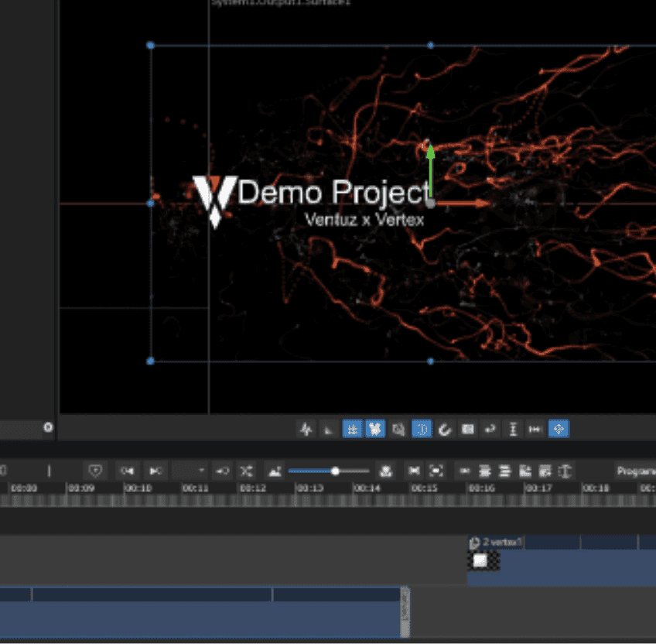Click the shuffle arrows icon in timeline toolbar
656x644 pixels.
[246, 471]
